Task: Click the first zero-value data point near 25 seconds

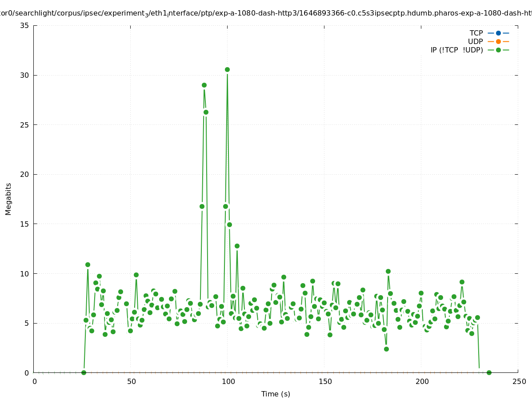Action: 84,372
